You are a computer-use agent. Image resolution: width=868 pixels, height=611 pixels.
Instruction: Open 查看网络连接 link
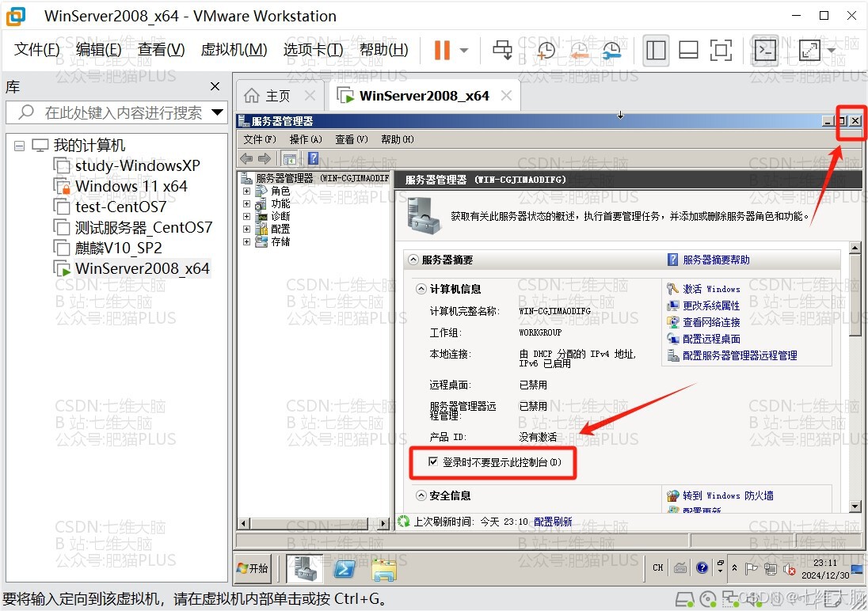coord(710,322)
